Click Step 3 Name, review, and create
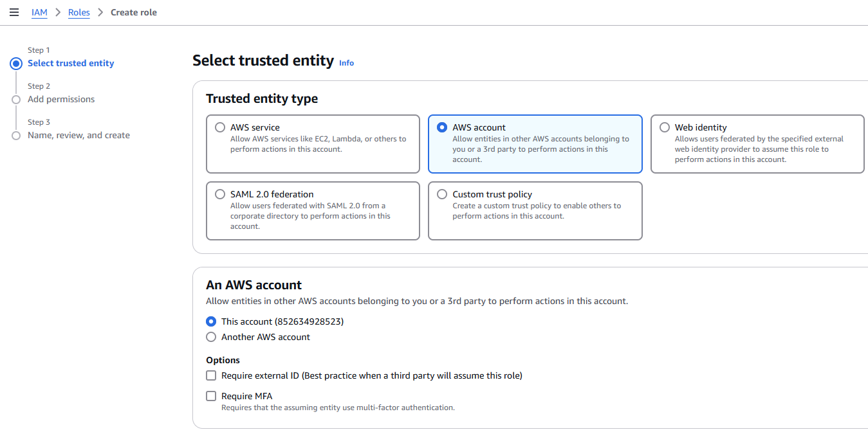This screenshot has height=432, width=868. [78, 135]
